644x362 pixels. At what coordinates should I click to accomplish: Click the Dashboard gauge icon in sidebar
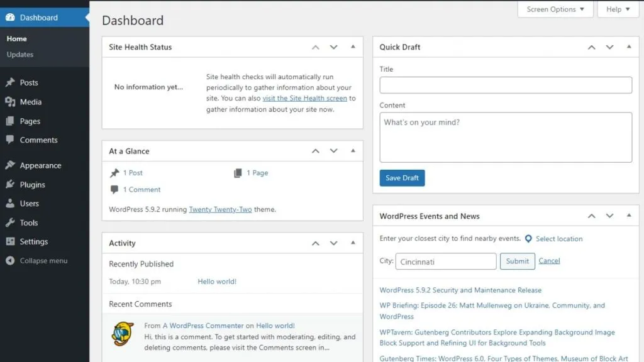point(10,17)
